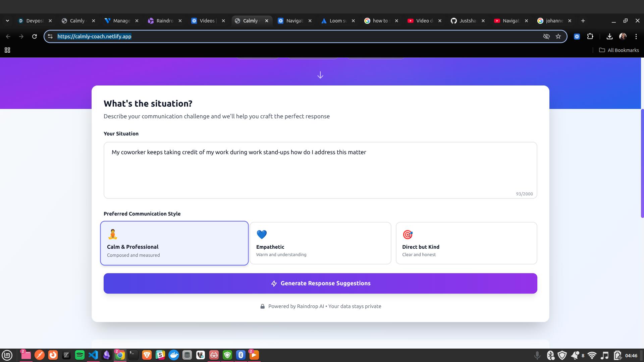
Task: Open All Bookmarks folder
Action: 619,50
